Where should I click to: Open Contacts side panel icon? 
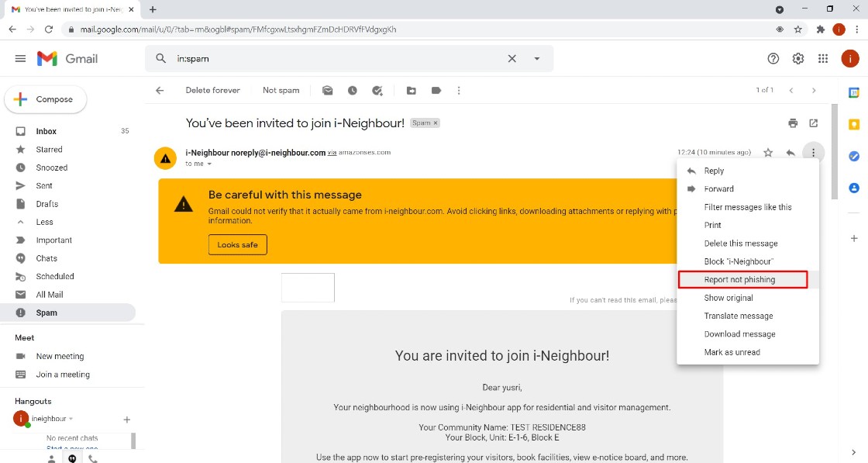click(x=854, y=188)
